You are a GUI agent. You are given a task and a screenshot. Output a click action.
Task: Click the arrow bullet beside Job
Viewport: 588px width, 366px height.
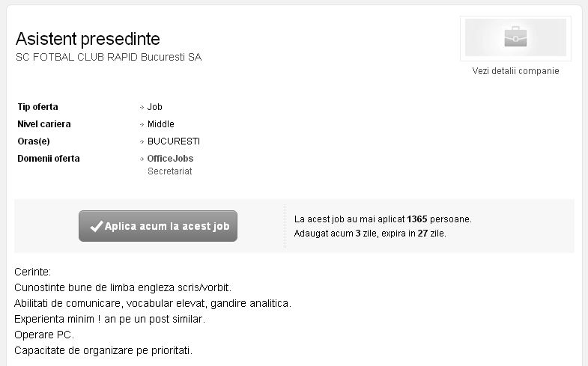pos(142,107)
